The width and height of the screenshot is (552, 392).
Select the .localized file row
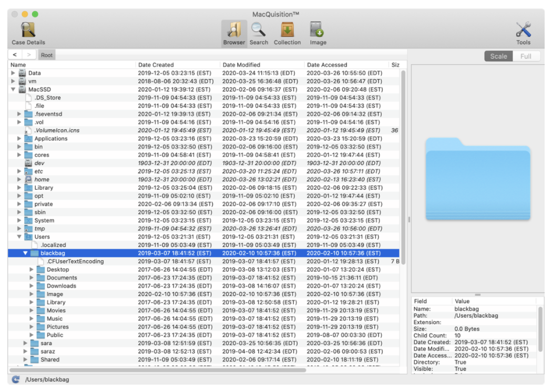pos(203,245)
